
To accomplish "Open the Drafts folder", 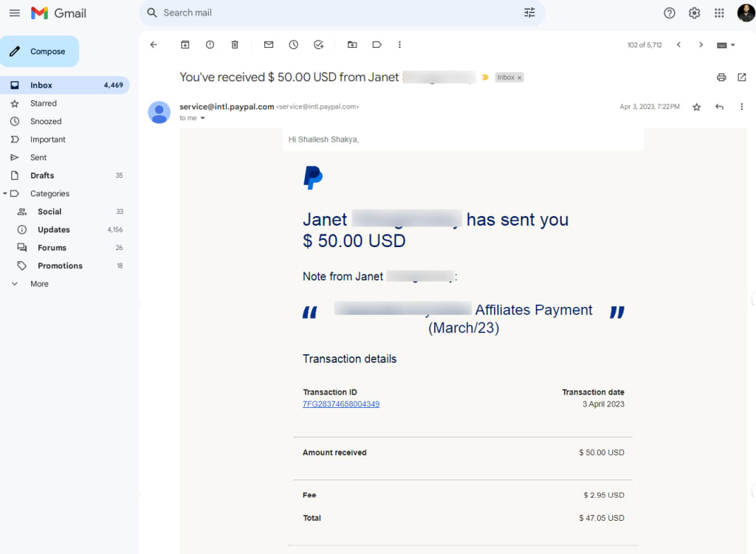I will click(x=65, y=176).
